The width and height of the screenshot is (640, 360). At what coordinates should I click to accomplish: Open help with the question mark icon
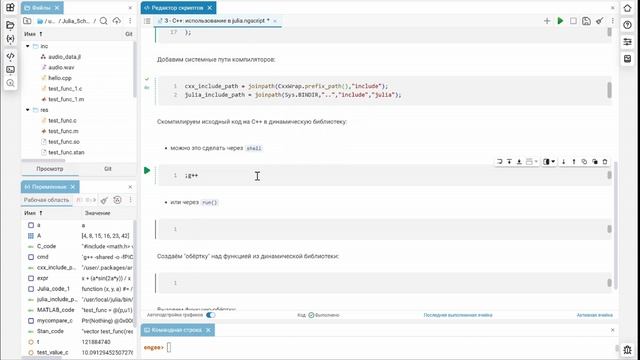627,25
